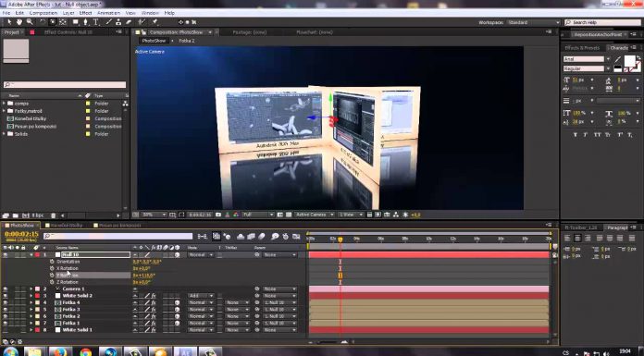Toggle Auto-keyframe stopwatch in timeline header

pyautogui.click(x=285, y=236)
